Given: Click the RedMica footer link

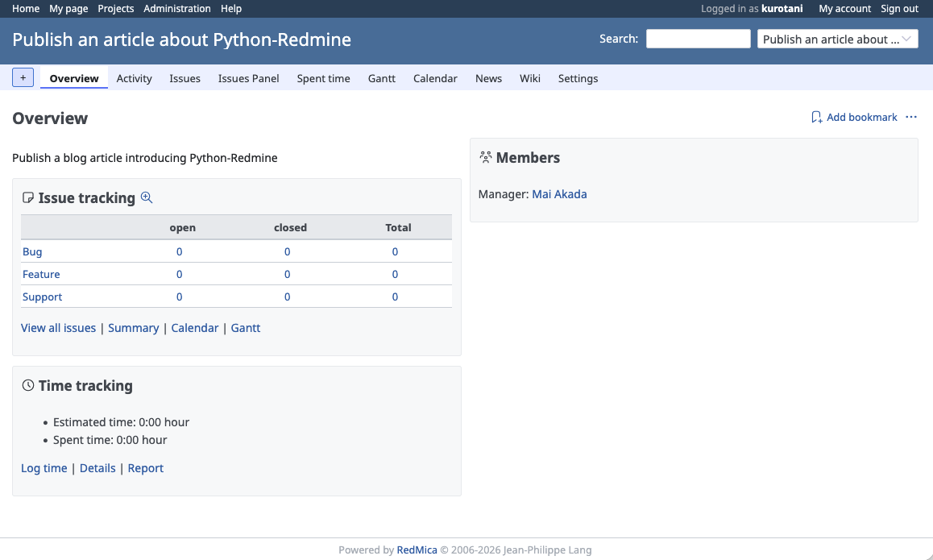Looking at the screenshot, I should coord(417,550).
